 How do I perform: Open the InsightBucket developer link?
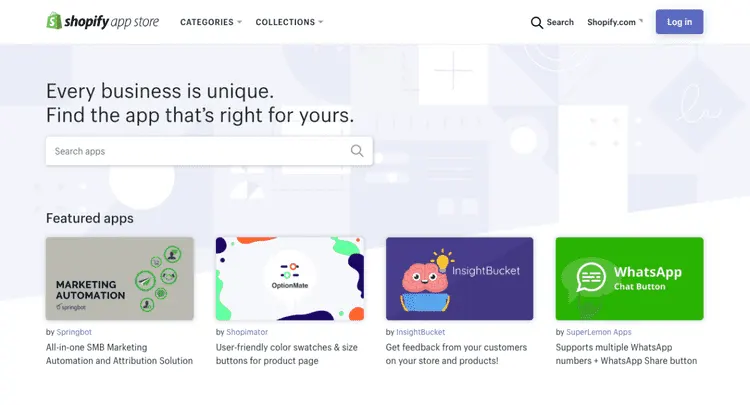tap(420, 331)
